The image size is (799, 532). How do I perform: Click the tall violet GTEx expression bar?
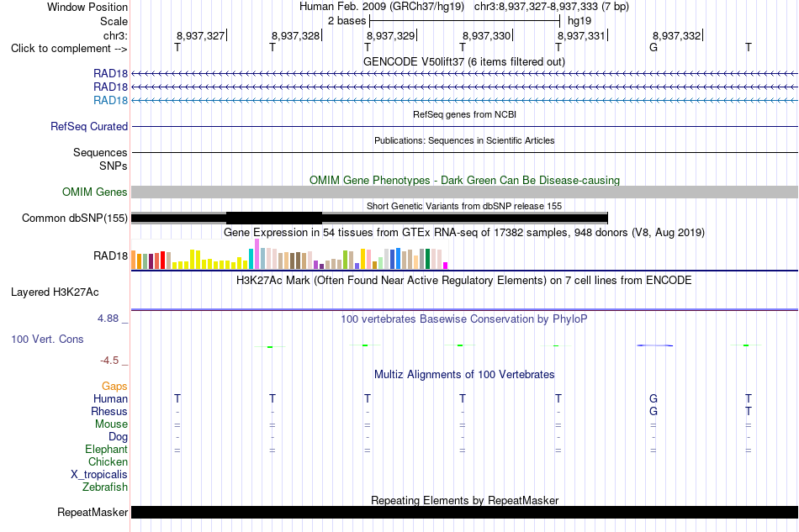click(x=257, y=254)
